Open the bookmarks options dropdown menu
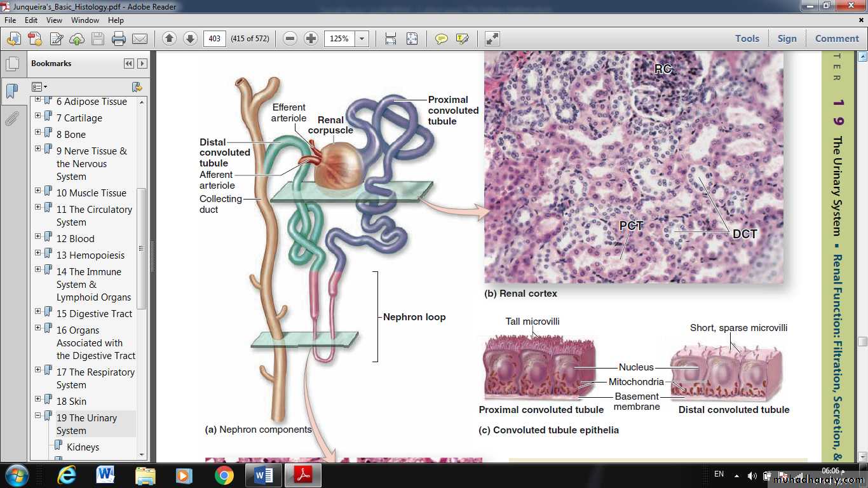This screenshot has width=868, height=488. click(x=39, y=86)
